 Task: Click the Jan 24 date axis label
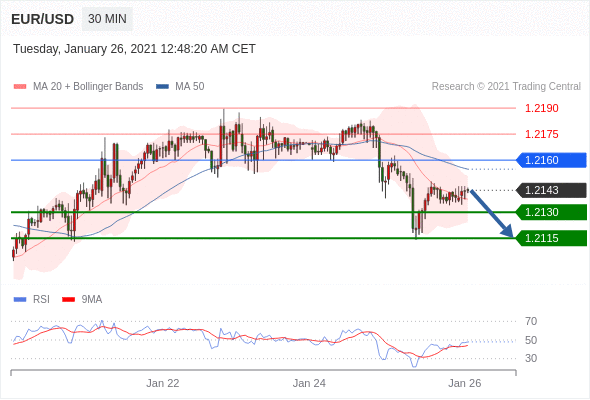tap(309, 383)
